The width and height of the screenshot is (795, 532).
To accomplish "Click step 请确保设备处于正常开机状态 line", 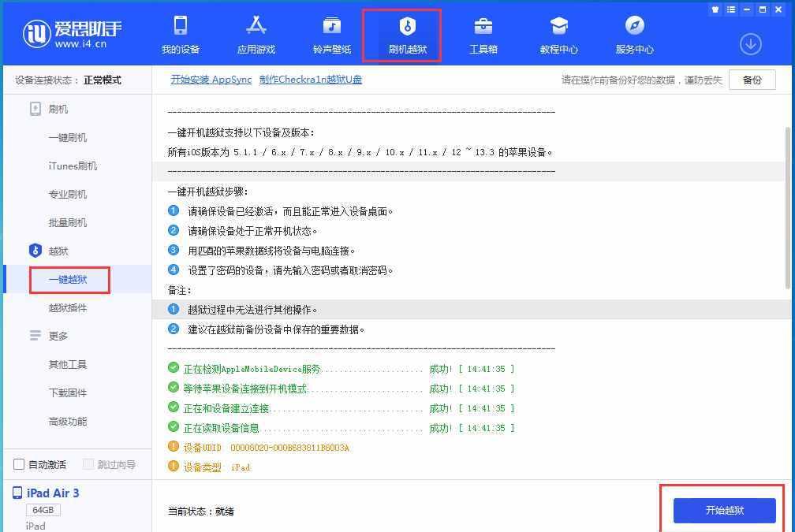I will [243, 231].
